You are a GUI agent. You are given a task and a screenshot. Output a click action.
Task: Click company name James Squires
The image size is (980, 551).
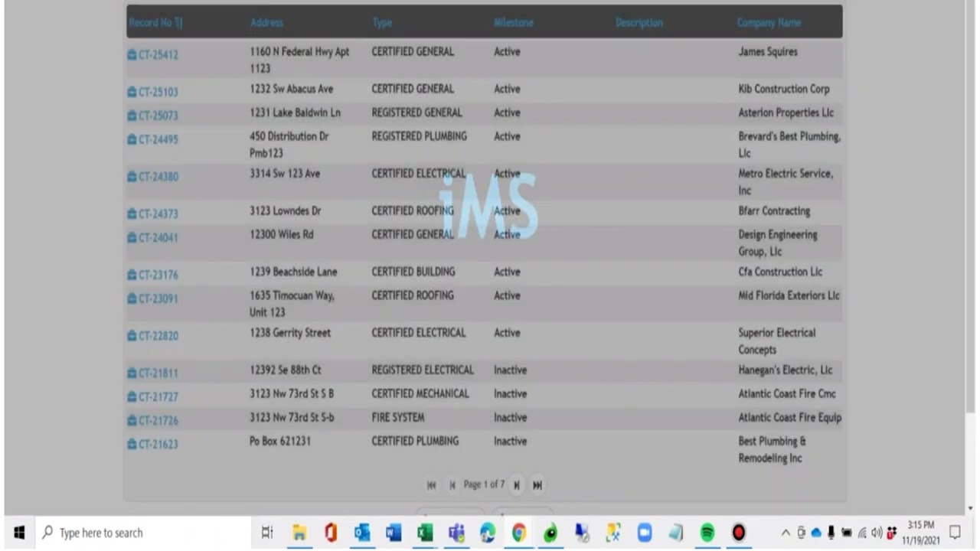pyautogui.click(x=768, y=51)
